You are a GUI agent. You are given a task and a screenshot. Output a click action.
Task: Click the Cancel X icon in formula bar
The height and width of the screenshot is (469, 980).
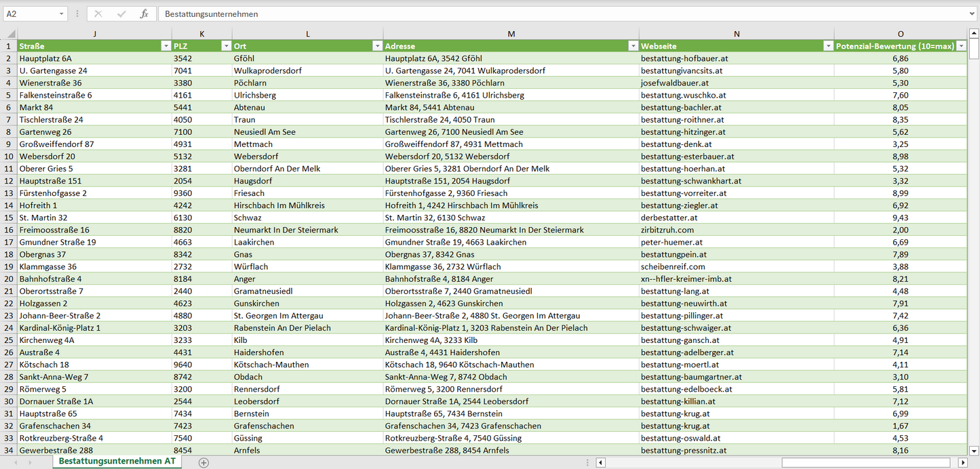coord(98,14)
